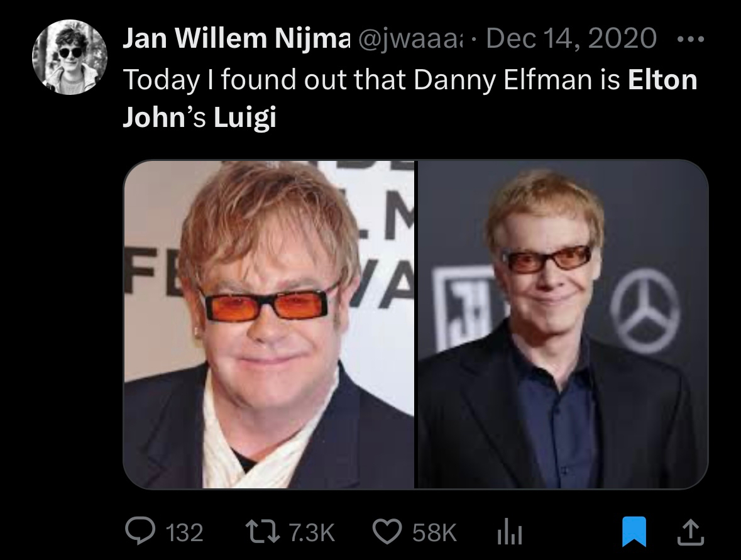Open the Jan Willem Nijma display name
The width and height of the screenshot is (741, 560).
(237, 38)
